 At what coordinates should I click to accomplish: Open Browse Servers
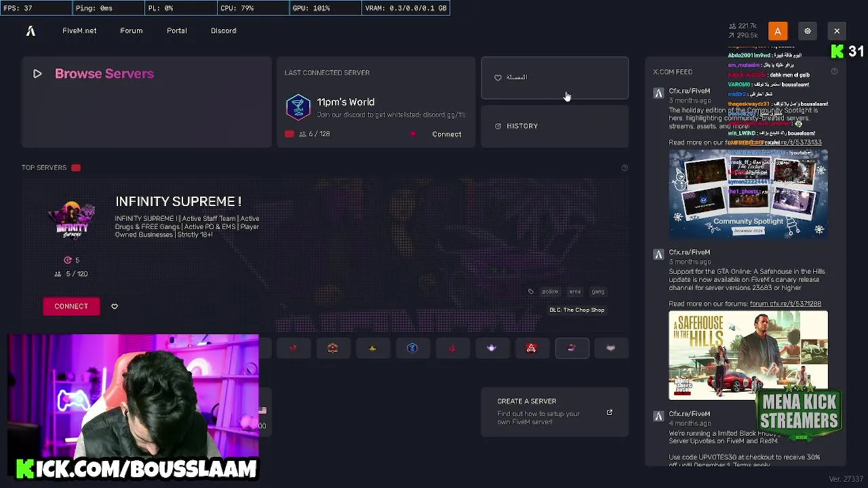146,102
